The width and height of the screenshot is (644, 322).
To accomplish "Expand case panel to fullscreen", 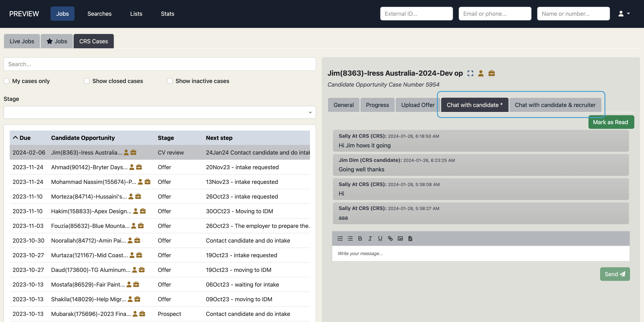I will [470, 73].
